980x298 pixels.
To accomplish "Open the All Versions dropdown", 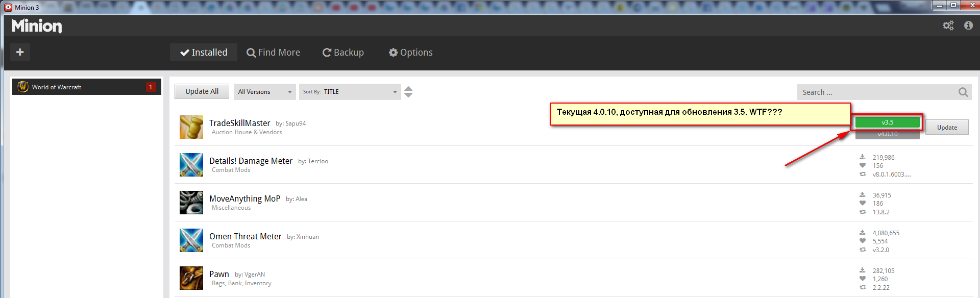I will (265, 92).
